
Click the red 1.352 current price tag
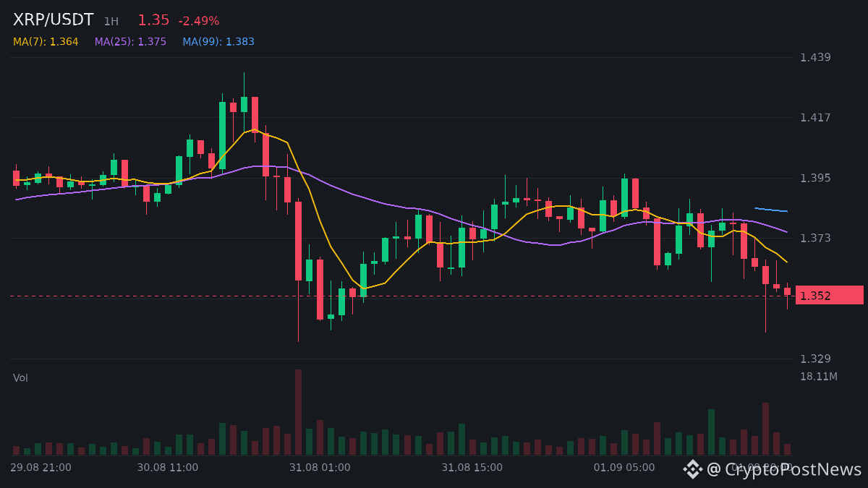click(x=829, y=295)
